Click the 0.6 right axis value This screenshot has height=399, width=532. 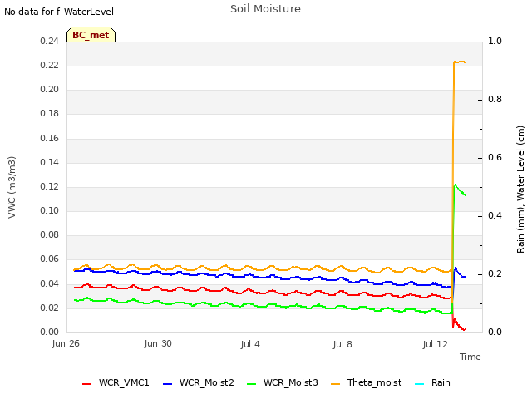pyautogui.click(x=495, y=158)
